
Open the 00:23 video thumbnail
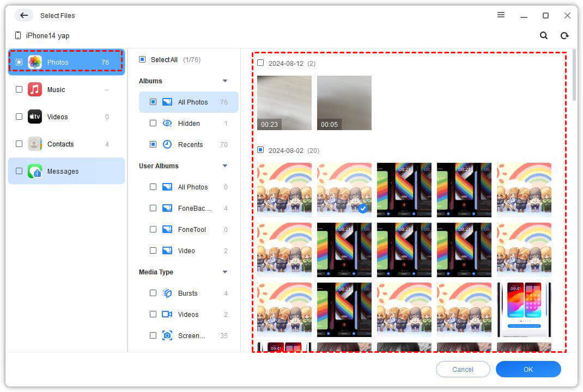pos(284,103)
